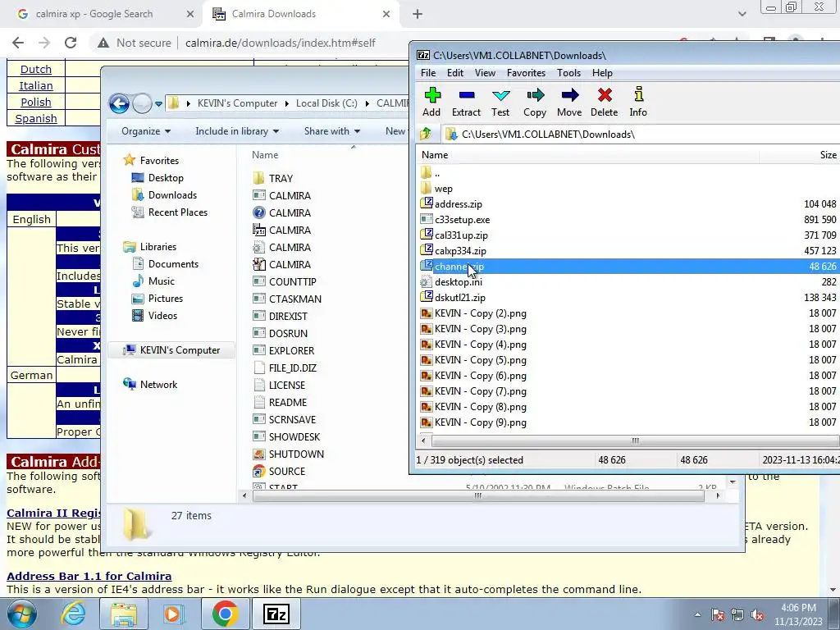Open Explorer's recent locations dropdown arrow

(158, 104)
